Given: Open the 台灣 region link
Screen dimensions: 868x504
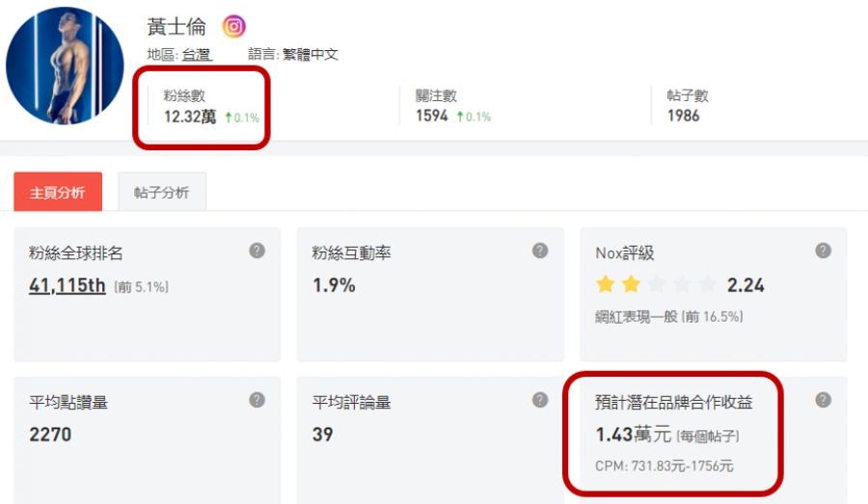Looking at the screenshot, I should coord(197,55).
